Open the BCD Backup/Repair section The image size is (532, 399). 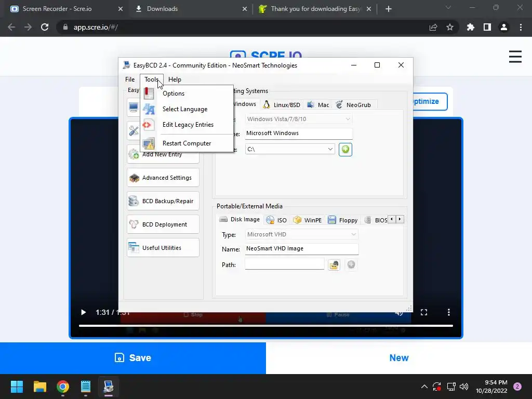click(x=163, y=201)
